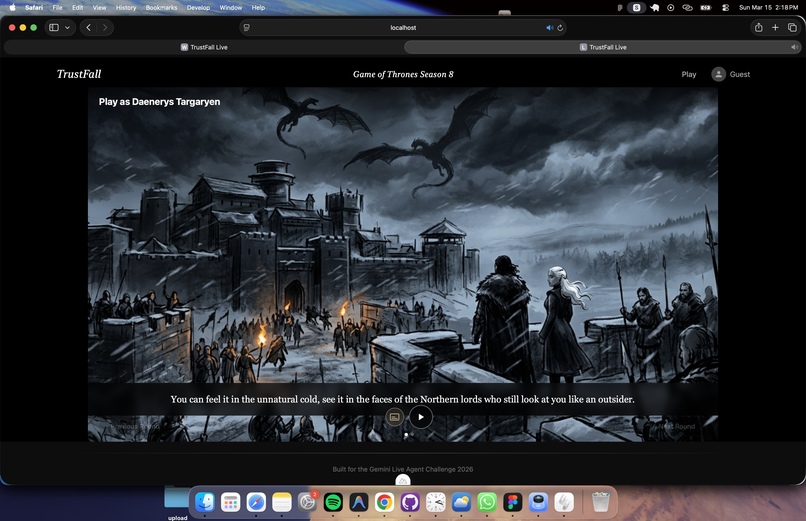Image resolution: width=806 pixels, height=521 pixels.
Task: Open Finder from the Dock
Action: pos(205,502)
